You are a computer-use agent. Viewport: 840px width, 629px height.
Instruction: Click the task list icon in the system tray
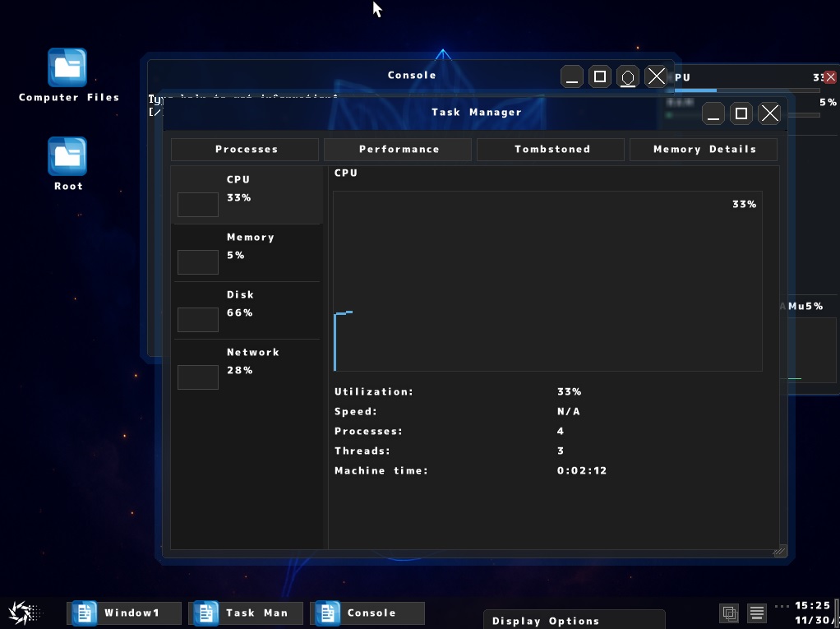click(755, 613)
